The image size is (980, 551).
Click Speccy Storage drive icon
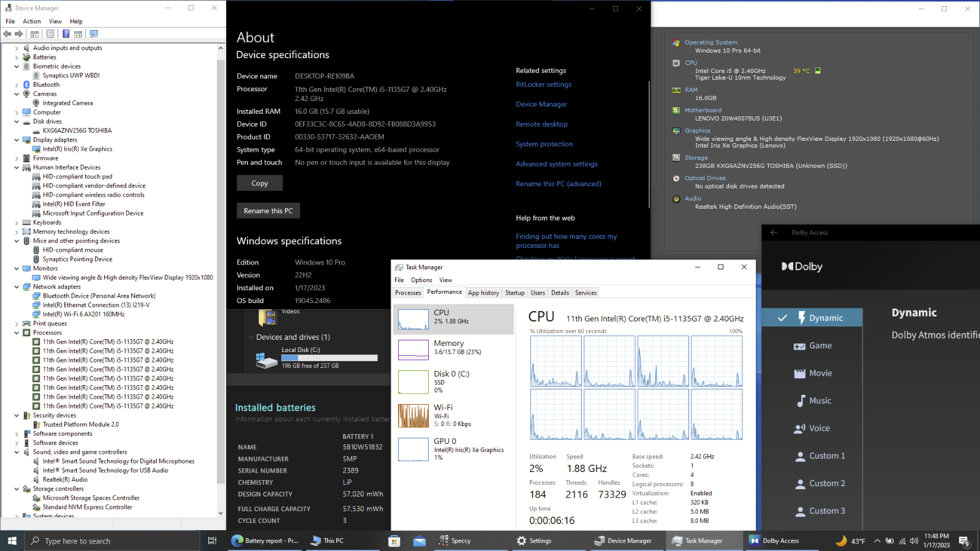(x=676, y=157)
